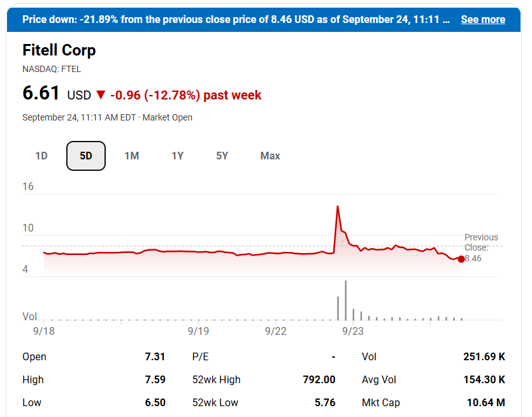Show the 5Y price history
This screenshot has height=417, width=532.
click(x=222, y=156)
